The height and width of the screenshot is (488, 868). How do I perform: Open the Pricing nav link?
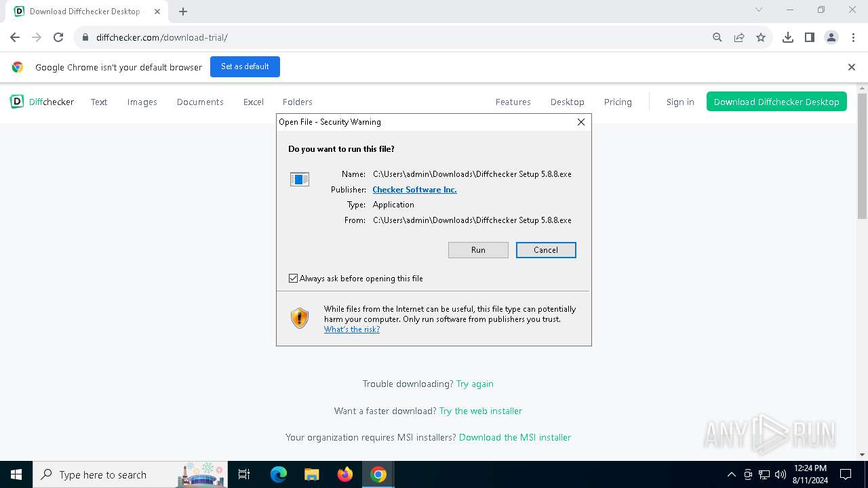click(x=618, y=102)
